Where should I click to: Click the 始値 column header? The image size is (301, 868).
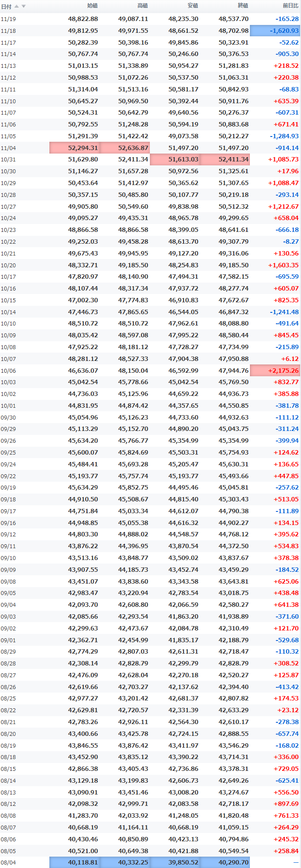93,6
